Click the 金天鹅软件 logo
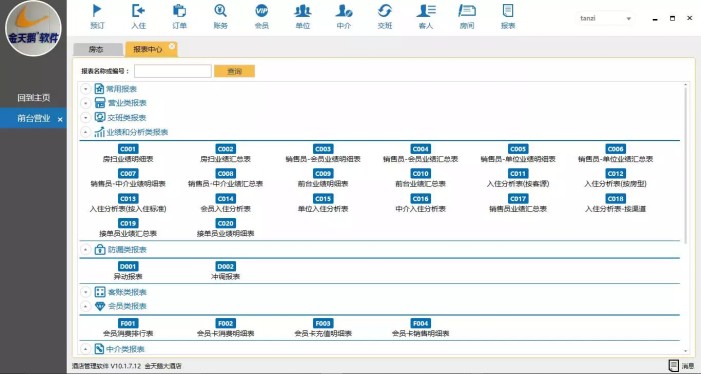 [33, 28]
